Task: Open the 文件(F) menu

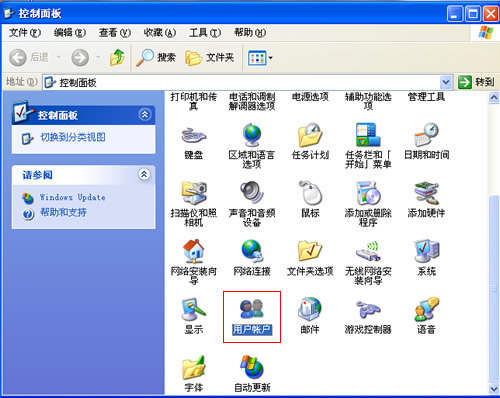Action: [x=25, y=33]
